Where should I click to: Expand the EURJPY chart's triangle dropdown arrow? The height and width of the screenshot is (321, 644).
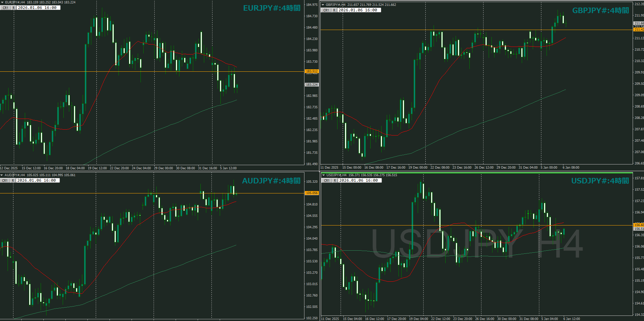click(x=2, y=2)
